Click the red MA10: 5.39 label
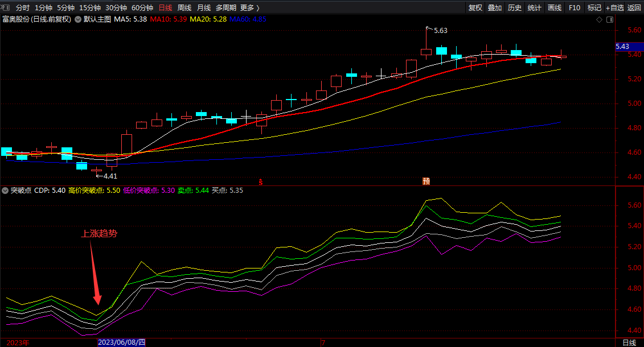 [x=169, y=19]
